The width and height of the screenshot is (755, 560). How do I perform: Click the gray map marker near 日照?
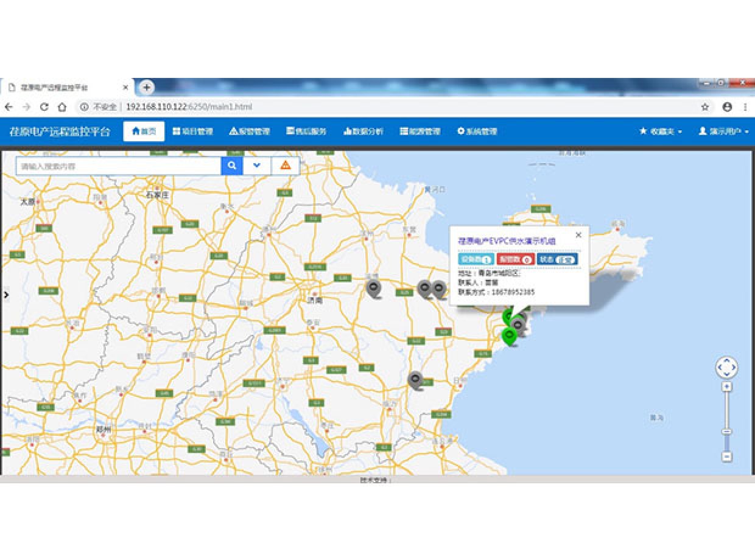point(415,379)
